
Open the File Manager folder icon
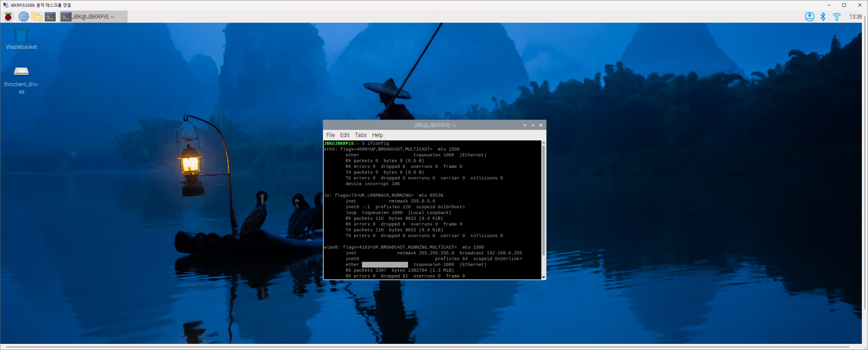(x=37, y=17)
